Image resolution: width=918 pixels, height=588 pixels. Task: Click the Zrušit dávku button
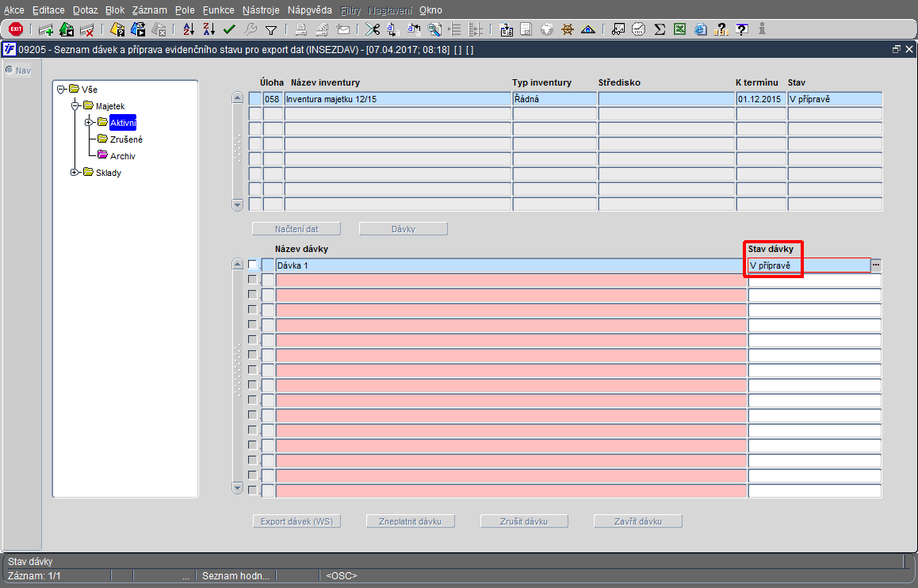point(524,521)
